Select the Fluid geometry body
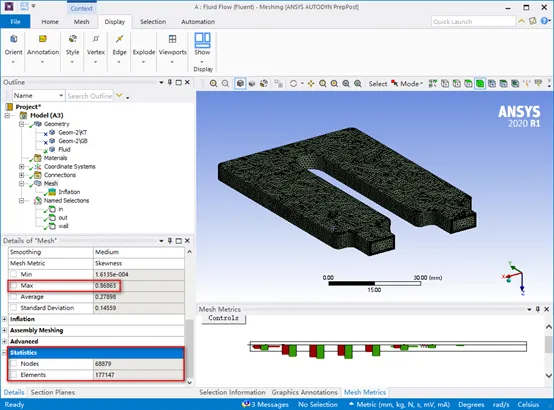Viewport: 554px width, 410px height. pos(64,150)
